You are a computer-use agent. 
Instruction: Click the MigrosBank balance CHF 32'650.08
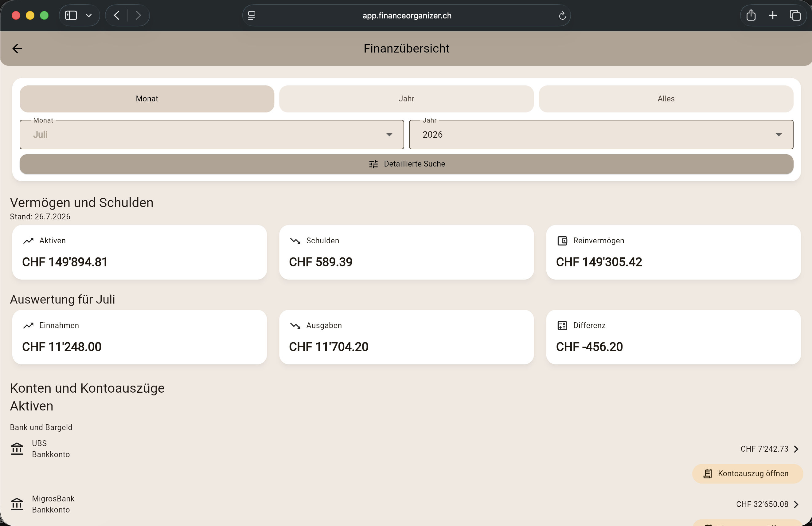(x=762, y=504)
